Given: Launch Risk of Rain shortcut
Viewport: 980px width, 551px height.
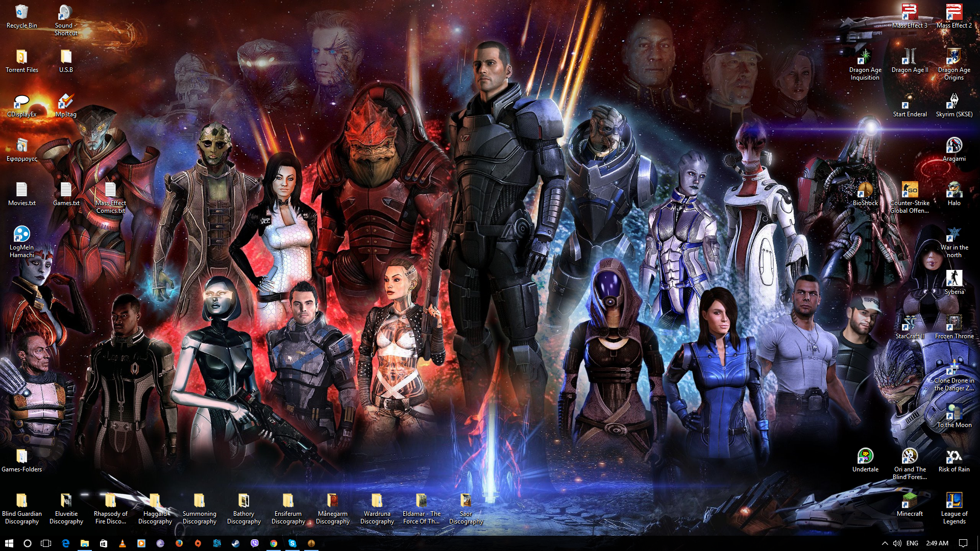Looking at the screenshot, I should point(954,461).
